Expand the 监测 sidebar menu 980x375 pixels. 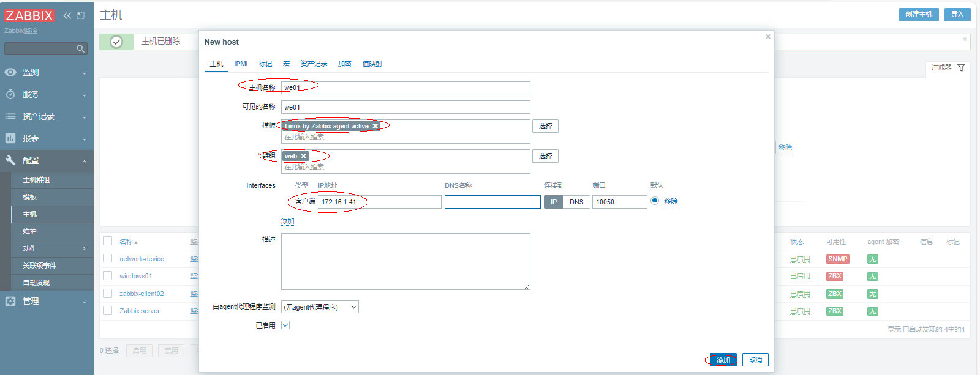(x=47, y=72)
